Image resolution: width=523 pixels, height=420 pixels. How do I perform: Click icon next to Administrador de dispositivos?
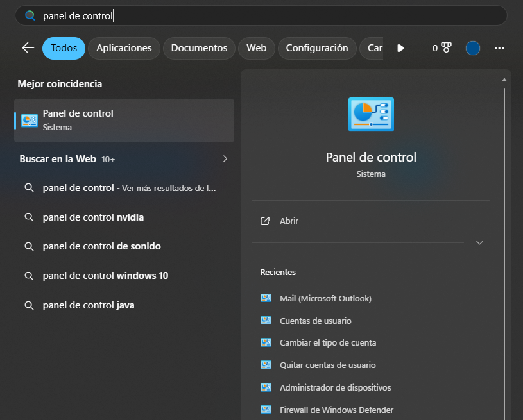[266, 387]
